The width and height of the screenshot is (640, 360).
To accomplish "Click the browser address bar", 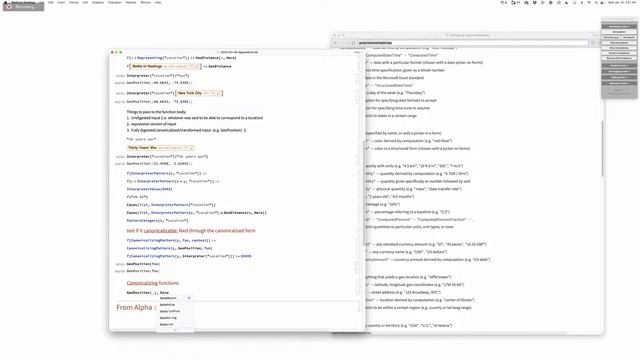I will [x=473, y=42].
